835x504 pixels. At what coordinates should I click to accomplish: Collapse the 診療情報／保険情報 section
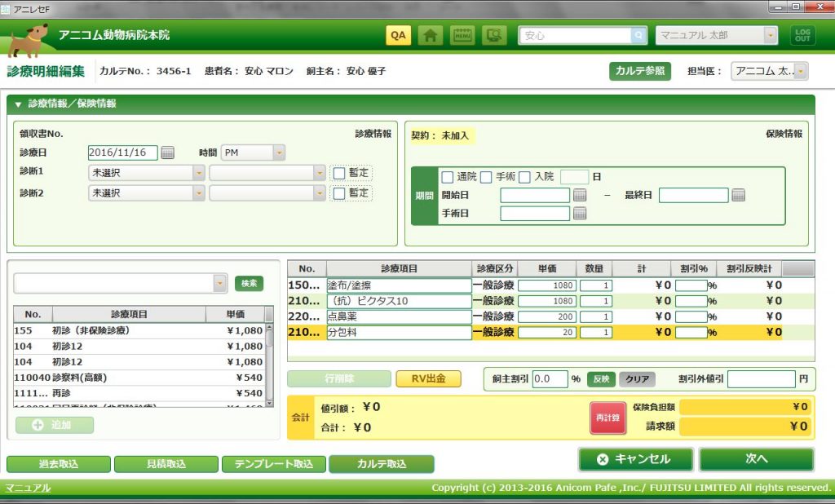[x=18, y=104]
